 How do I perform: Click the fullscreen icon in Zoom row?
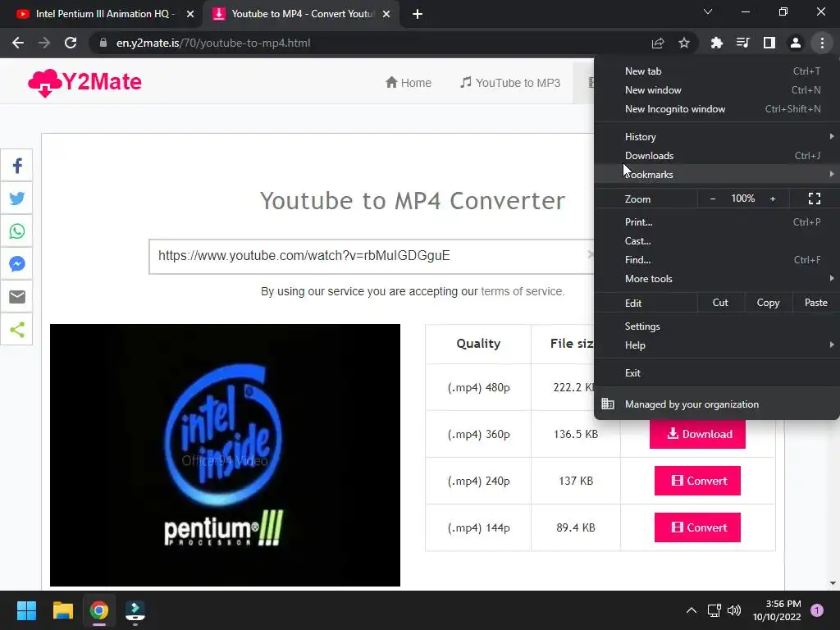click(x=815, y=199)
